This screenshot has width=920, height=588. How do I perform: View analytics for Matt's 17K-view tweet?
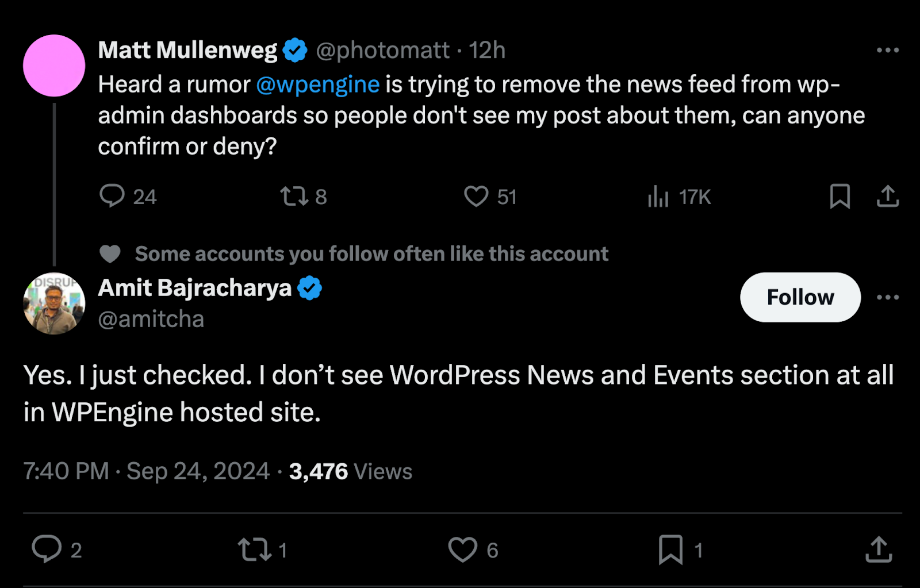pos(658,196)
